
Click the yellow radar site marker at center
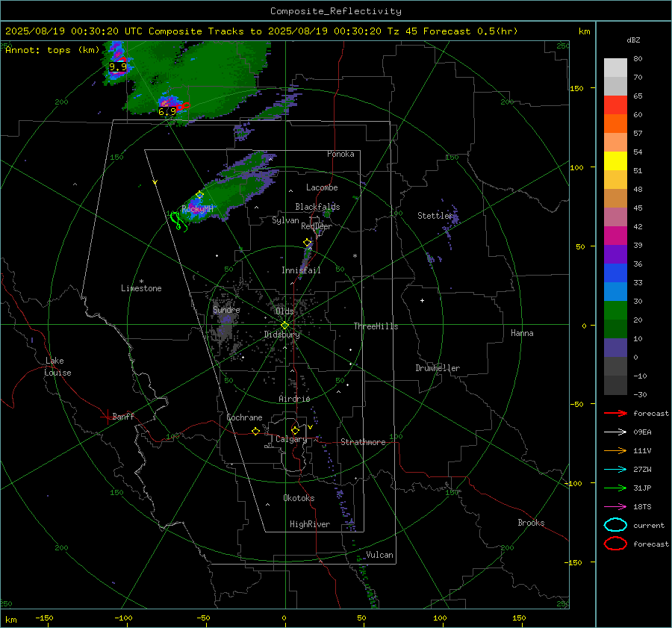pyautogui.click(x=285, y=326)
